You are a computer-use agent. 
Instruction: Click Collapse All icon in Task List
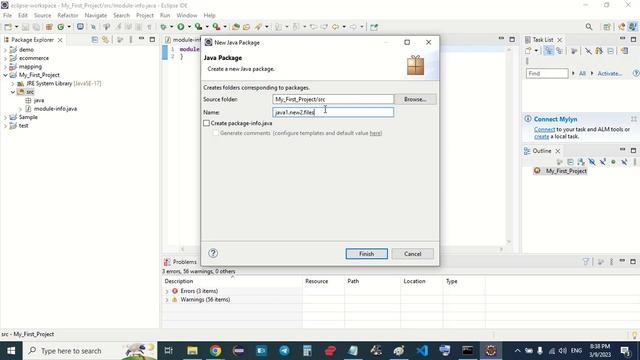pos(610,51)
